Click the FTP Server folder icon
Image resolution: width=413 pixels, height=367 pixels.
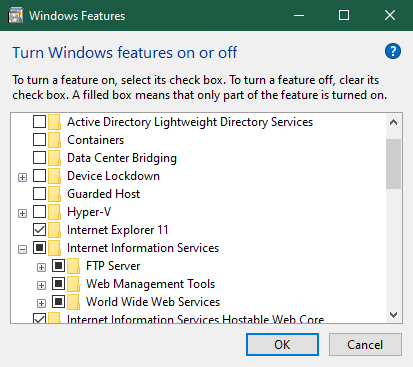point(73,266)
